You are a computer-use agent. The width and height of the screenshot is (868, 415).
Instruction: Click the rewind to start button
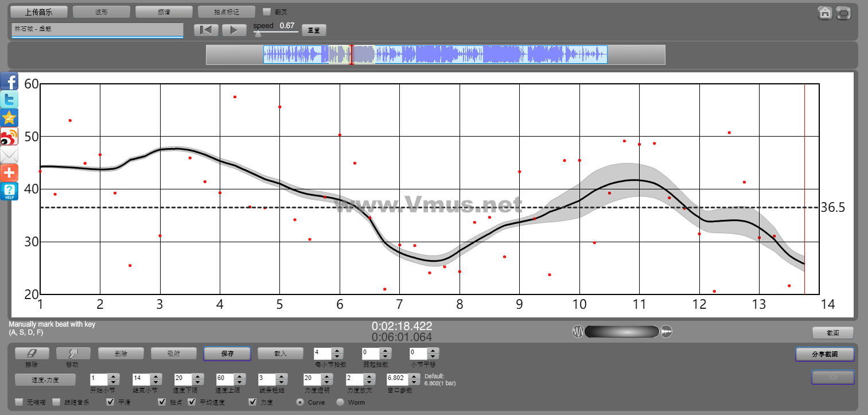tap(206, 30)
